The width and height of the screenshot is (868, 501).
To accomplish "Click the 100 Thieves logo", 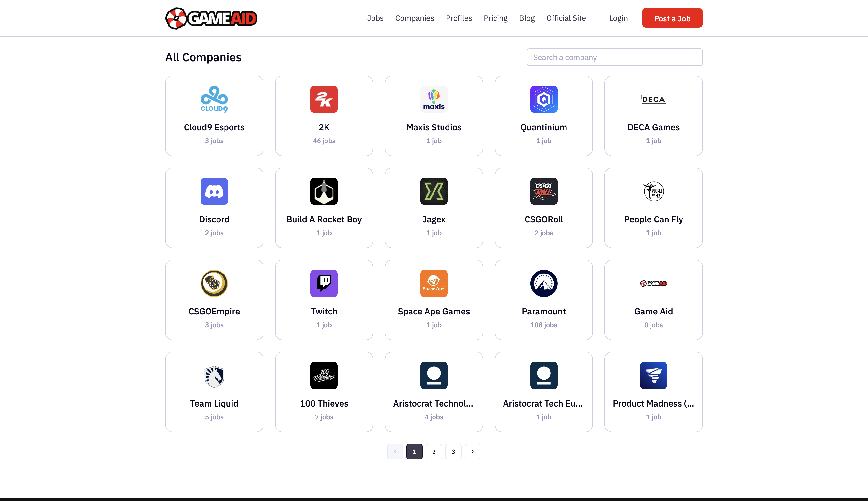I will pyautogui.click(x=324, y=376).
